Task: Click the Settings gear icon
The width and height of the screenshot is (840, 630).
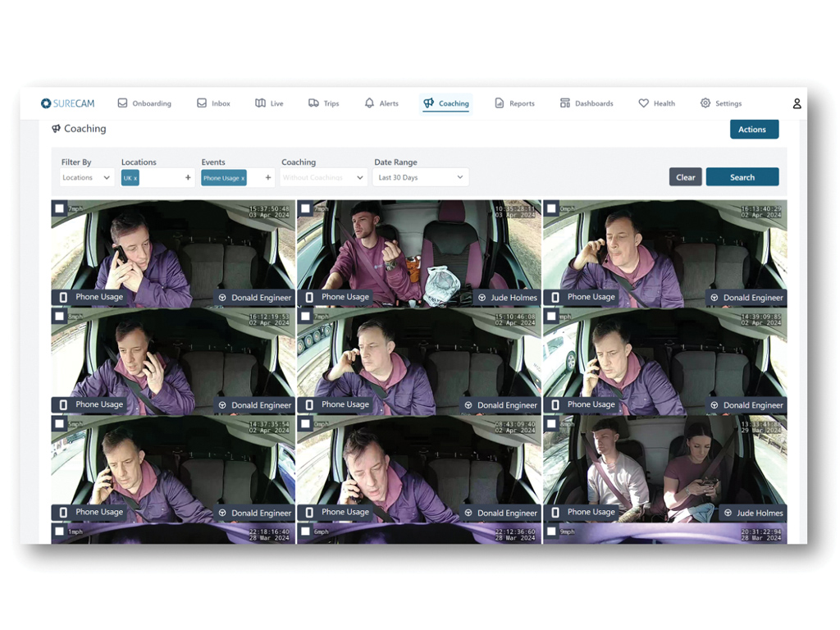Action: [x=705, y=103]
